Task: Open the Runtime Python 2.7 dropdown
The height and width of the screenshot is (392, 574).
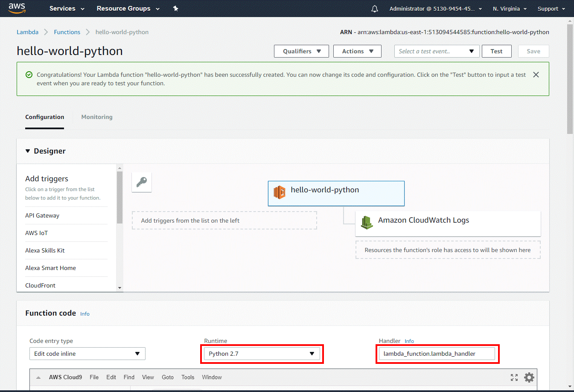Action: pyautogui.click(x=262, y=354)
